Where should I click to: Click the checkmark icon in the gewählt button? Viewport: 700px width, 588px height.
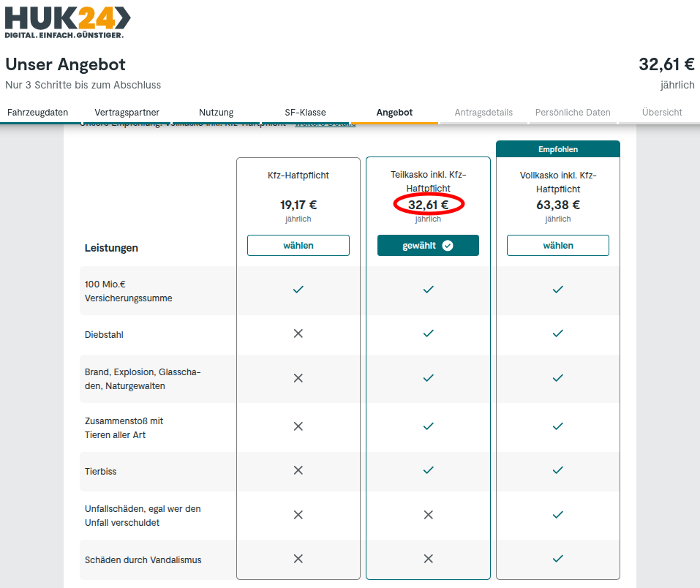[448, 246]
